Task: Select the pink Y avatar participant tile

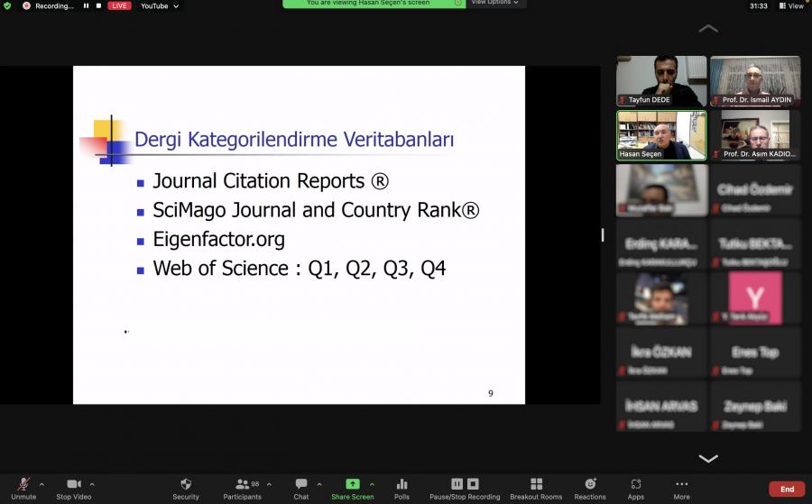Action: (755, 298)
